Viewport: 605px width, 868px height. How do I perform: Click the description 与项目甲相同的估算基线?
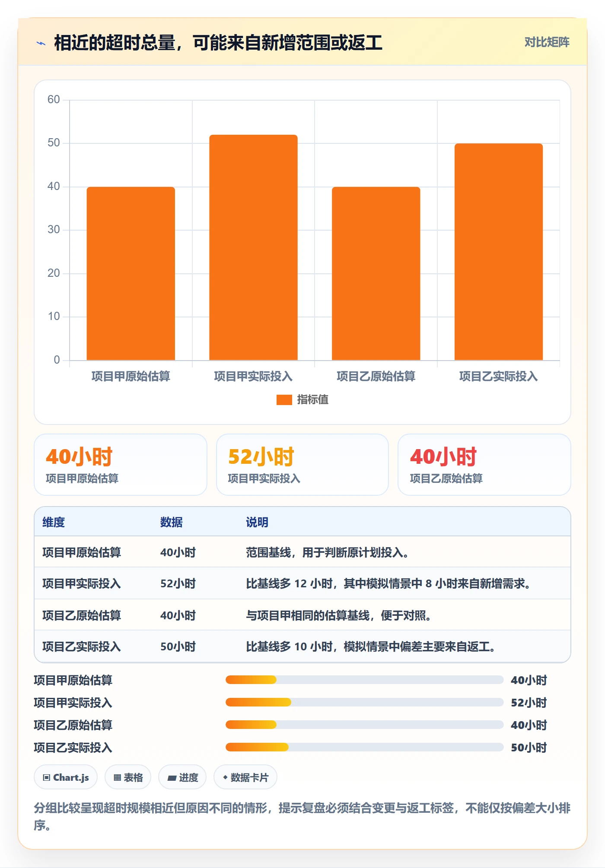[x=339, y=615]
